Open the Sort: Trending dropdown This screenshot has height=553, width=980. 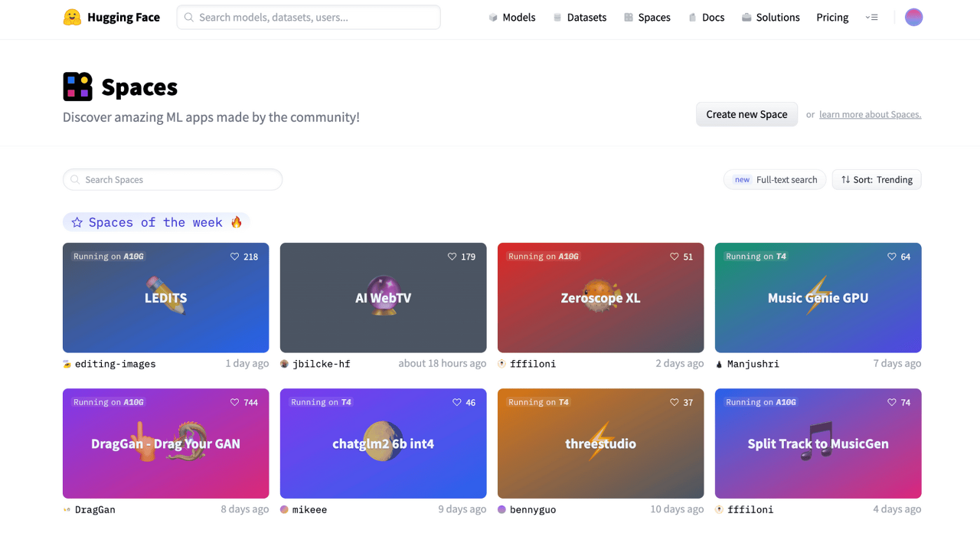pos(877,179)
